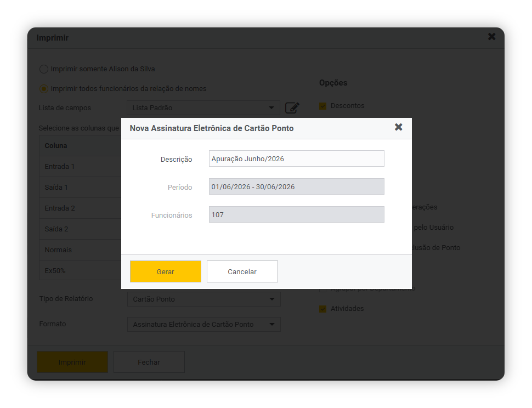The height and width of the screenshot is (408, 532).
Task: Close the Imprimir window with the X
Action: click(491, 37)
